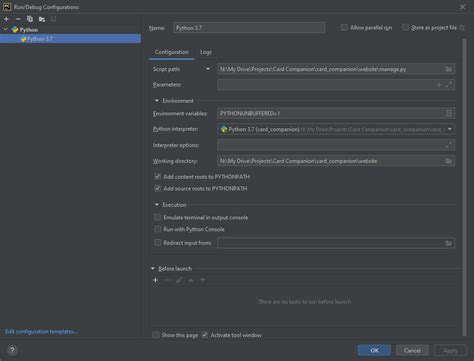Viewport: 474px width, 361px height.
Task: Click the OK button
Action: click(x=374, y=350)
